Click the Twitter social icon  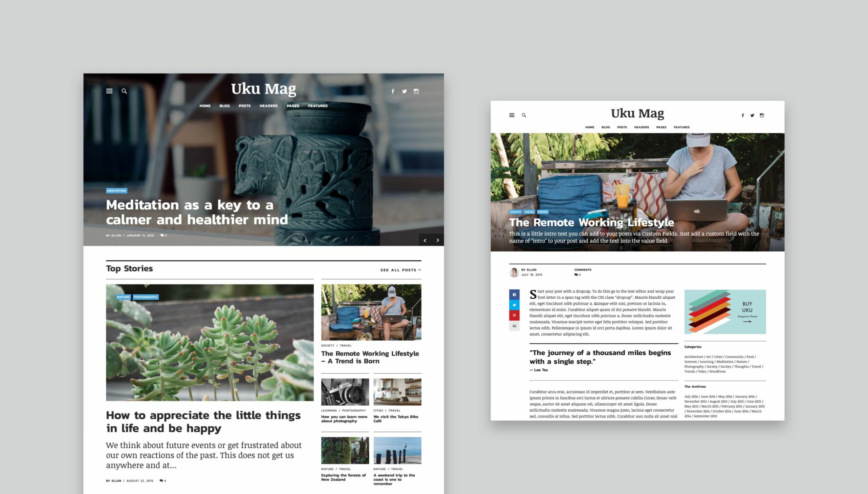point(404,92)
